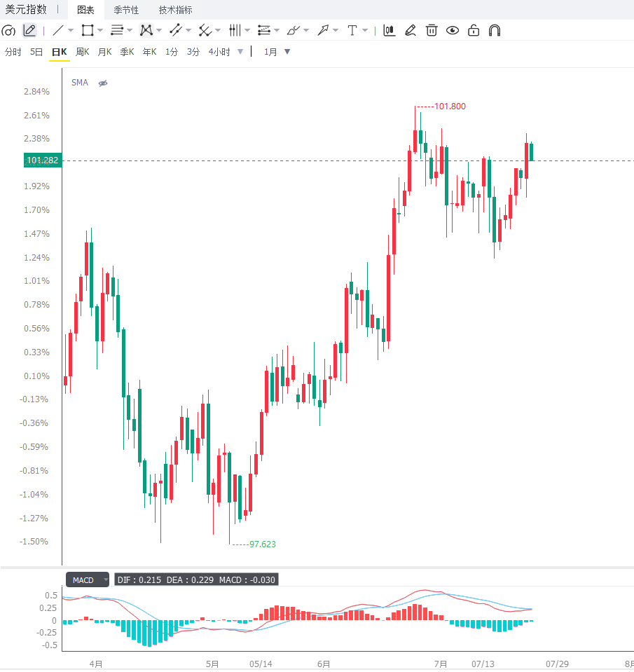Select the trend line drawing tool

click(58, 30)
